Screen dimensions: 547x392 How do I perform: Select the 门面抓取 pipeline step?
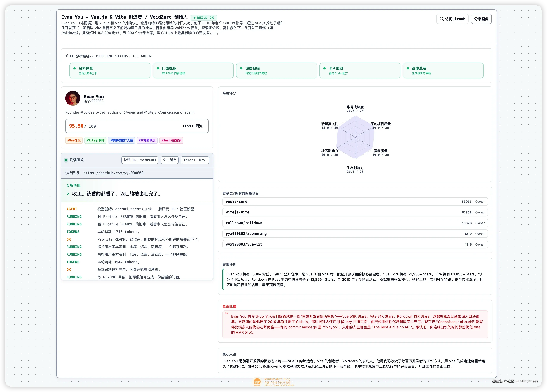[x=193, y=70]
